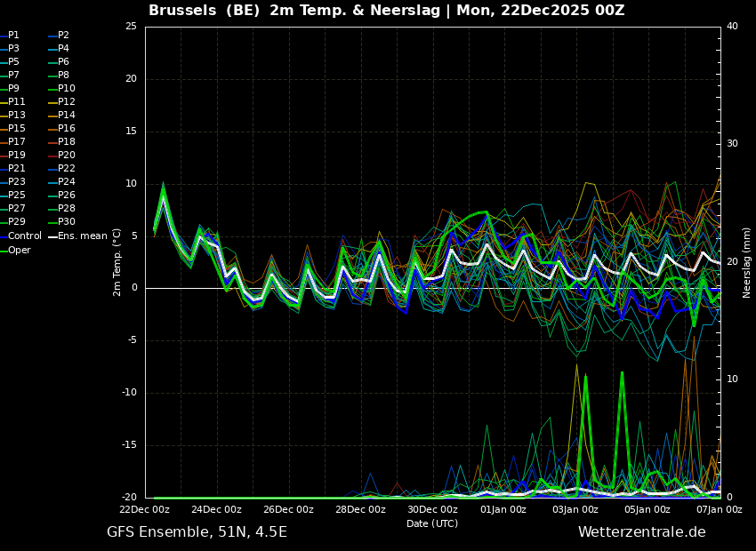
Task: Click the Oper legend entry
Action: 20,251
